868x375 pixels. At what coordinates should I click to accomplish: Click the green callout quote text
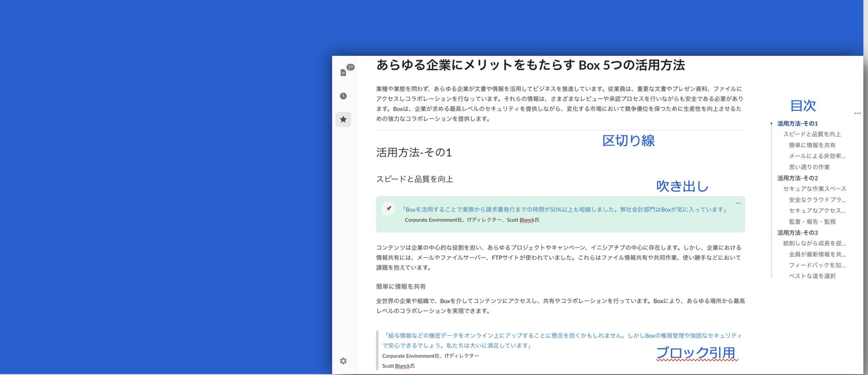pos(564,209)
